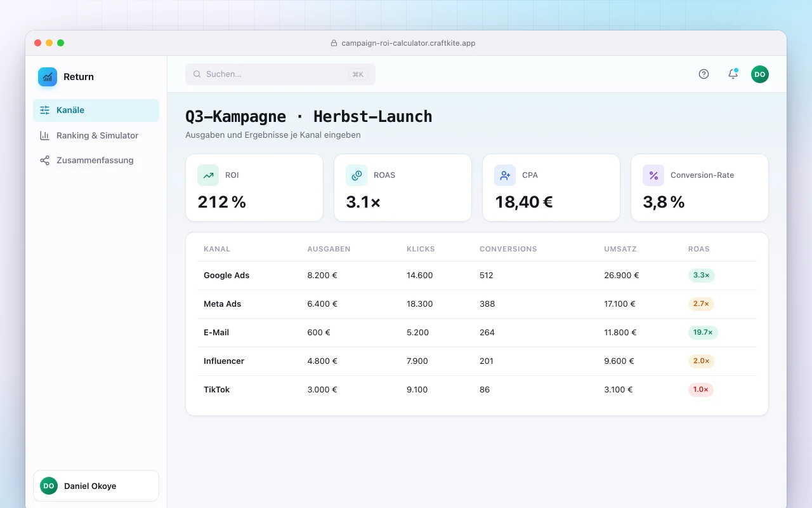Viewport: 812px width, 508px height.
Task: Click the 3.3× ROAS badge
Action: (x=702, y=276)
